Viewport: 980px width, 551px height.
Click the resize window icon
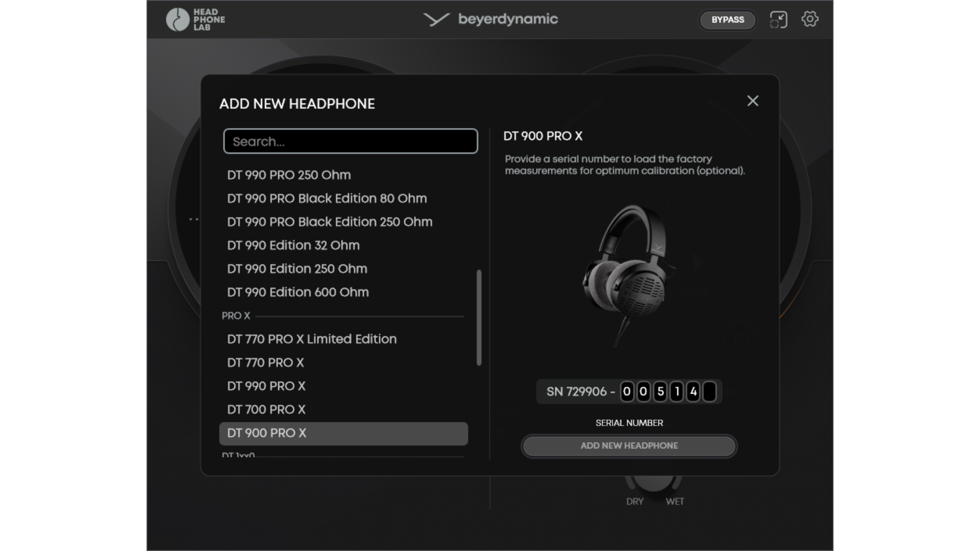[x=778, y=19]
